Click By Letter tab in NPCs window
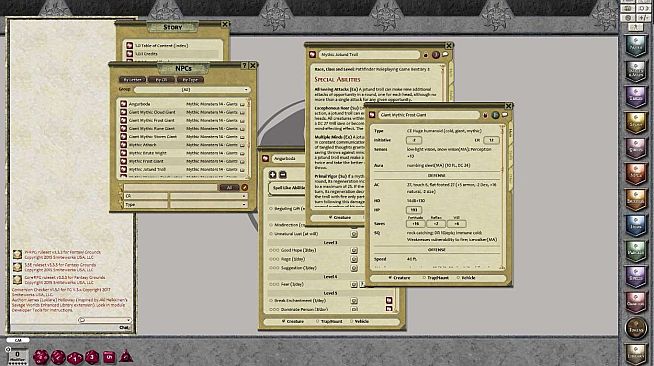The image size is (654, 366). (x=133, y=79)
